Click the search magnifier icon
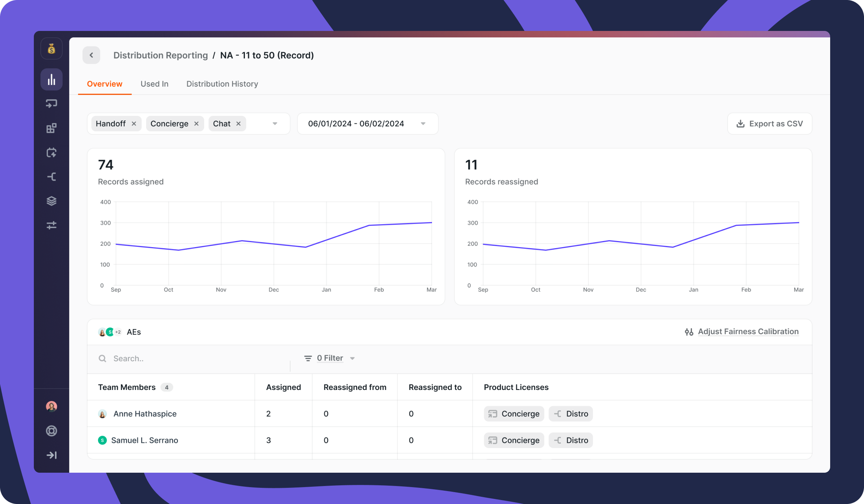The width and height of the screenshot is (864, 504). click(x=103, y=359)
